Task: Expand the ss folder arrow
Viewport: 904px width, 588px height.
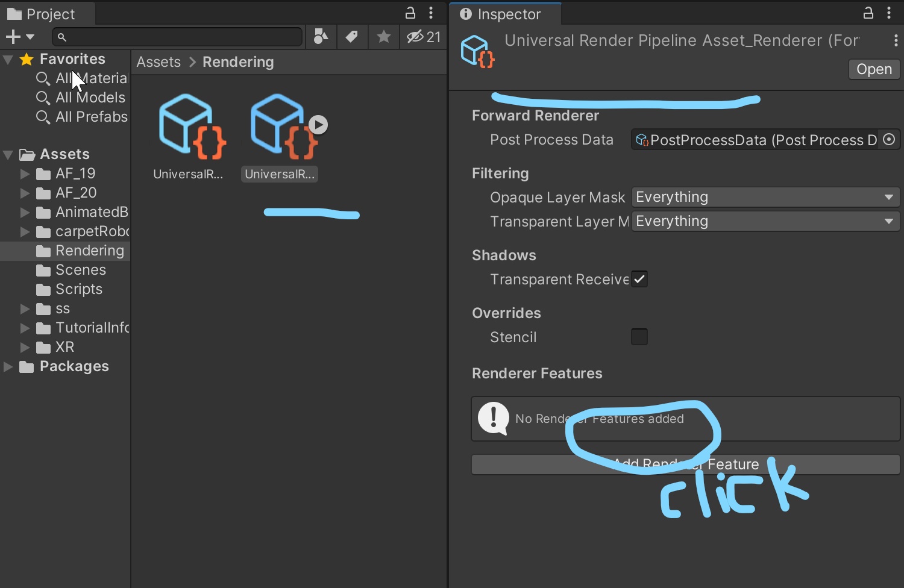Action: coord(25,309)
